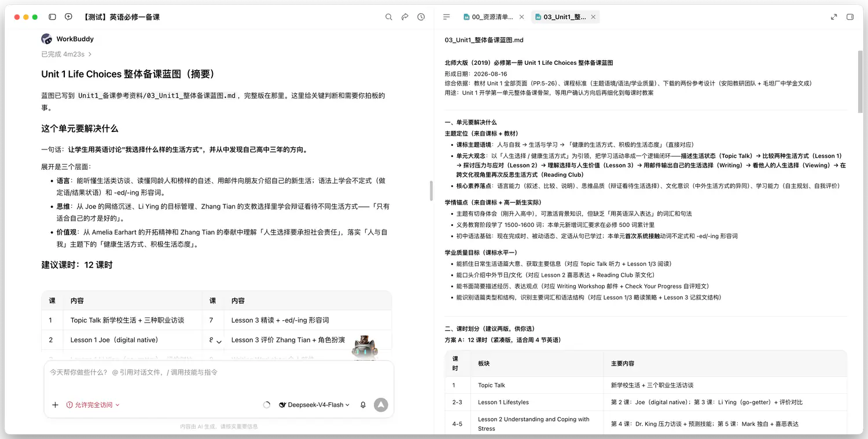Image resolution: width=868 pixels, height=439 pixels.
Task: Expand the preview pane to fullscreen
Action: [x=834, y=17]
